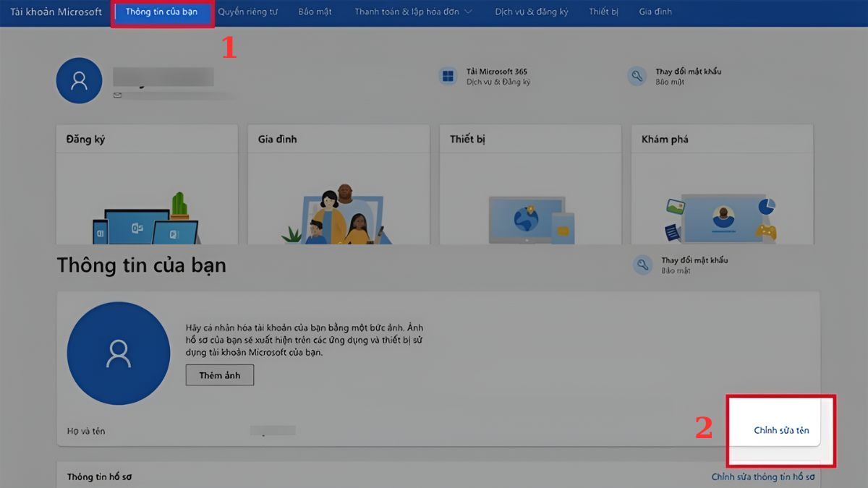The image size is (868, 488).
Task: Click Chỉnh sửa tên link
Action: tap(781, 430)
